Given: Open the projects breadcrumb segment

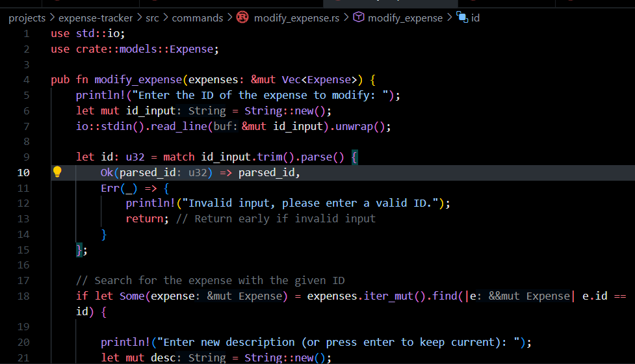Looking at the screenshot, I should [x=27, y=18].
